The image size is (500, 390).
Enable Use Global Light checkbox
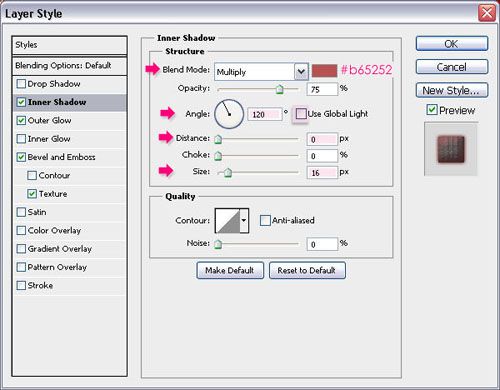pos(301,114)
